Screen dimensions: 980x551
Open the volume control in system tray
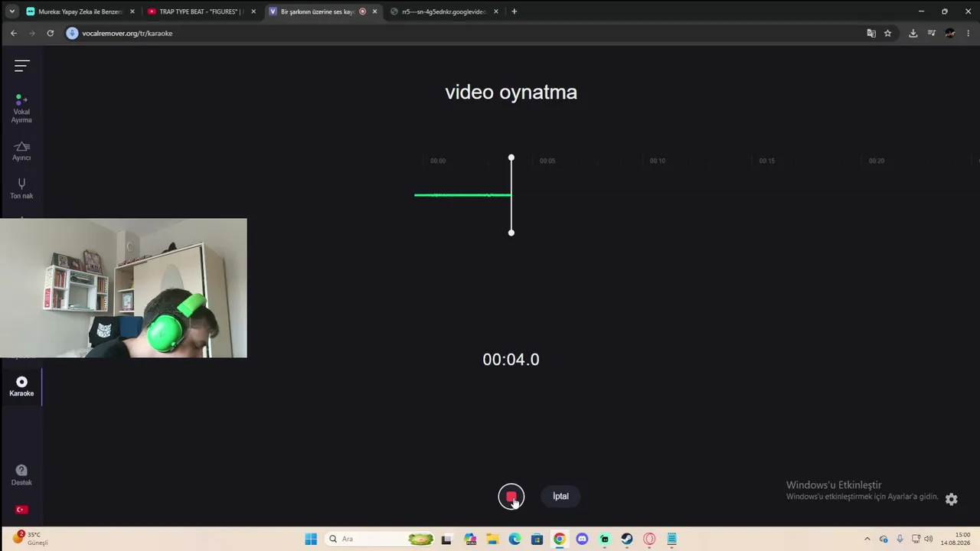929,539
